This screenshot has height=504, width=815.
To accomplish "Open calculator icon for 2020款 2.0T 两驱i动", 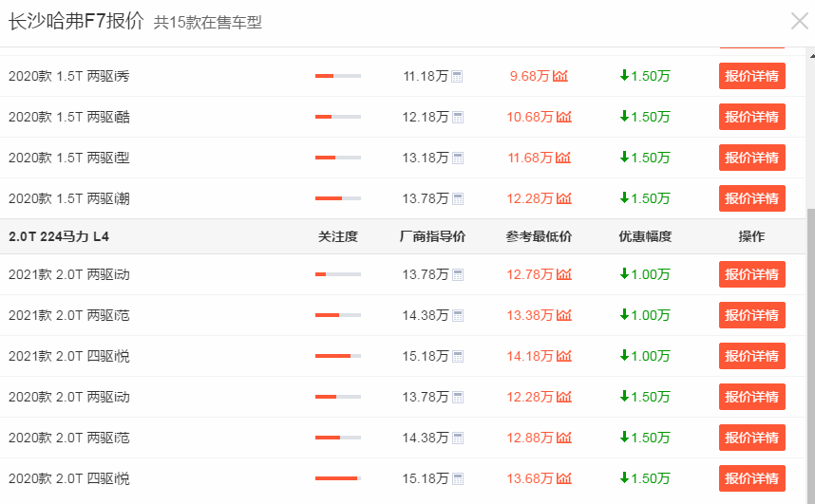I will coord(458,398).
